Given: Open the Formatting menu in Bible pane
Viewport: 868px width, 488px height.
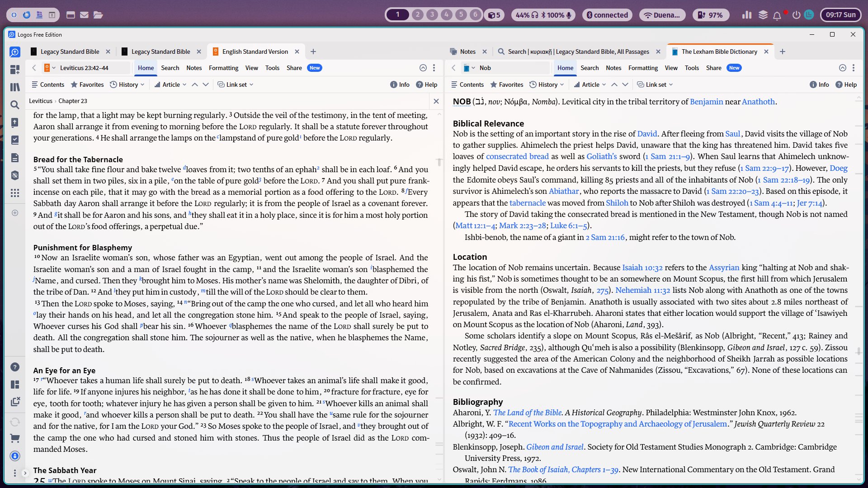Looking at the screenshot, I should click(x=223, y=68).
